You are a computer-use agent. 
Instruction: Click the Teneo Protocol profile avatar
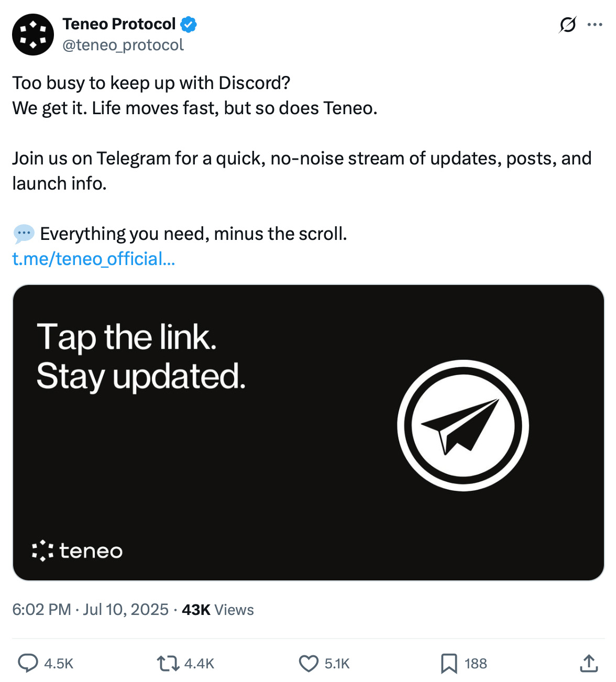click(x=32, y=34)
